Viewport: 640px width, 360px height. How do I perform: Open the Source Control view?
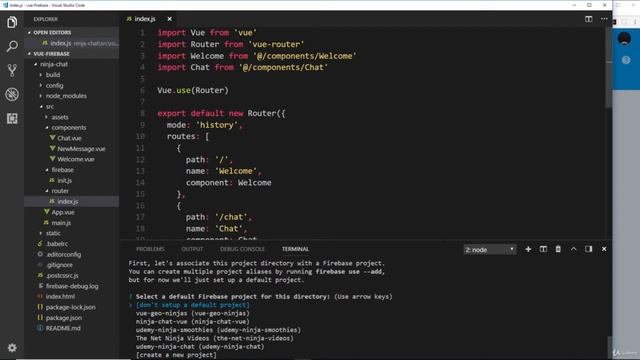(12, 70)
